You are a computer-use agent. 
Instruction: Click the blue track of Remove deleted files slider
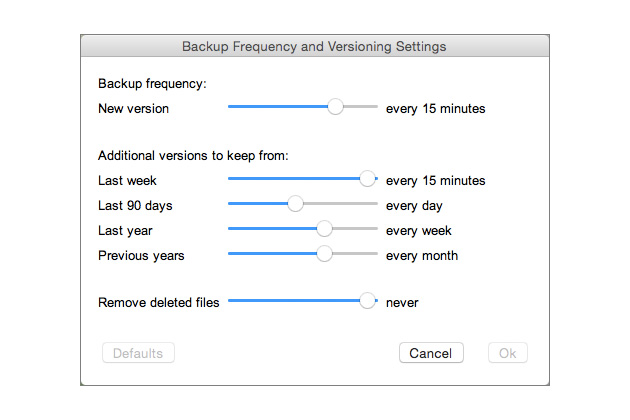click(x=294, y=301)
